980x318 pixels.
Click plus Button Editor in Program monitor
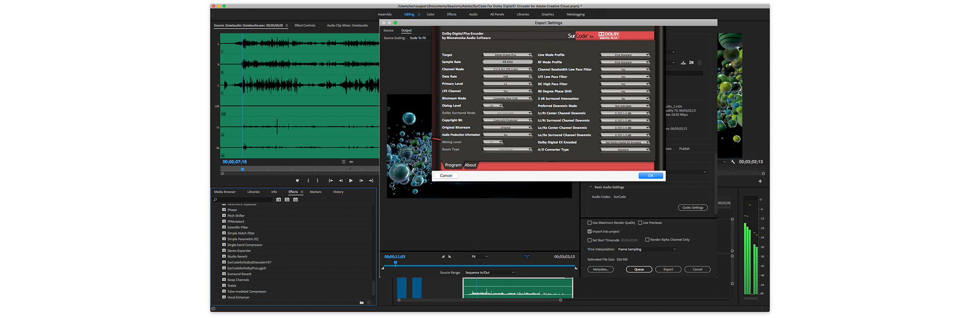(760, 182)
